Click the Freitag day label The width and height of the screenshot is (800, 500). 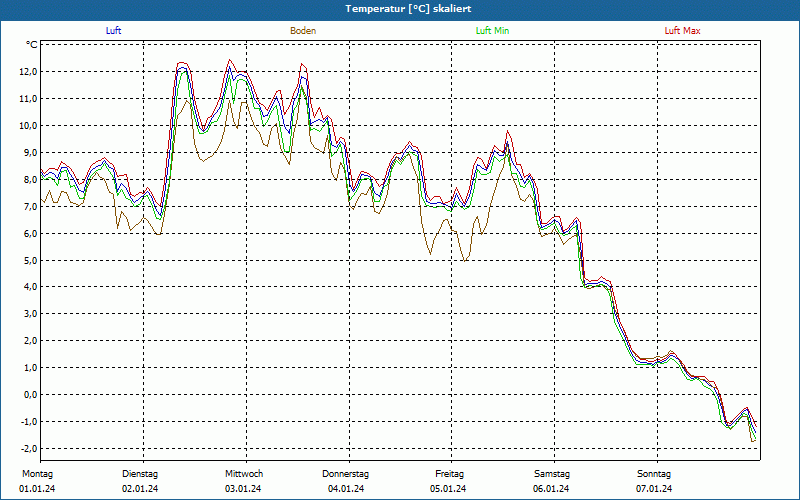pyautogui.click(x=449, y=474)
